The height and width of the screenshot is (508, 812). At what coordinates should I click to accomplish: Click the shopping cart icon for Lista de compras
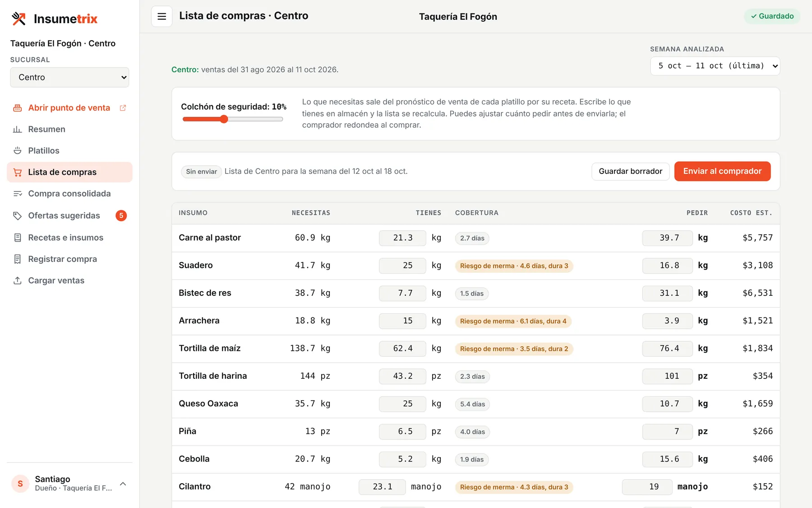click(18, 172)
